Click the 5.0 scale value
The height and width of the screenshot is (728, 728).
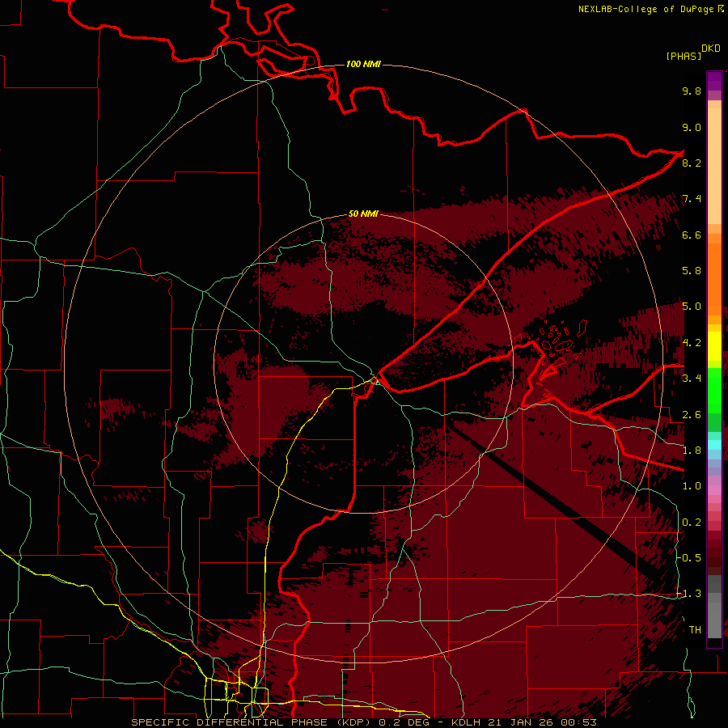pyautogui.click(x=692, y=307)
